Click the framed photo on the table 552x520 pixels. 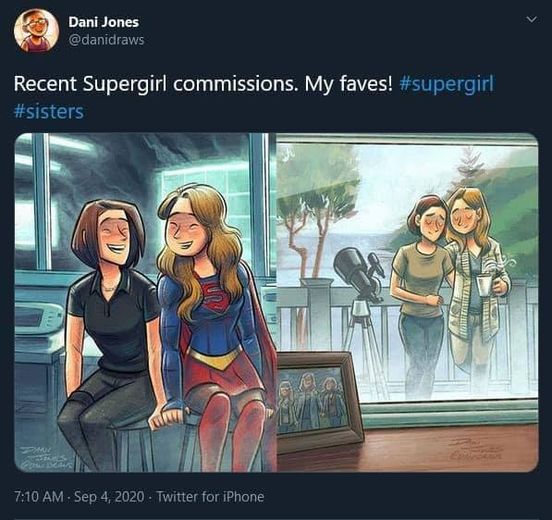tap(317, 400)
